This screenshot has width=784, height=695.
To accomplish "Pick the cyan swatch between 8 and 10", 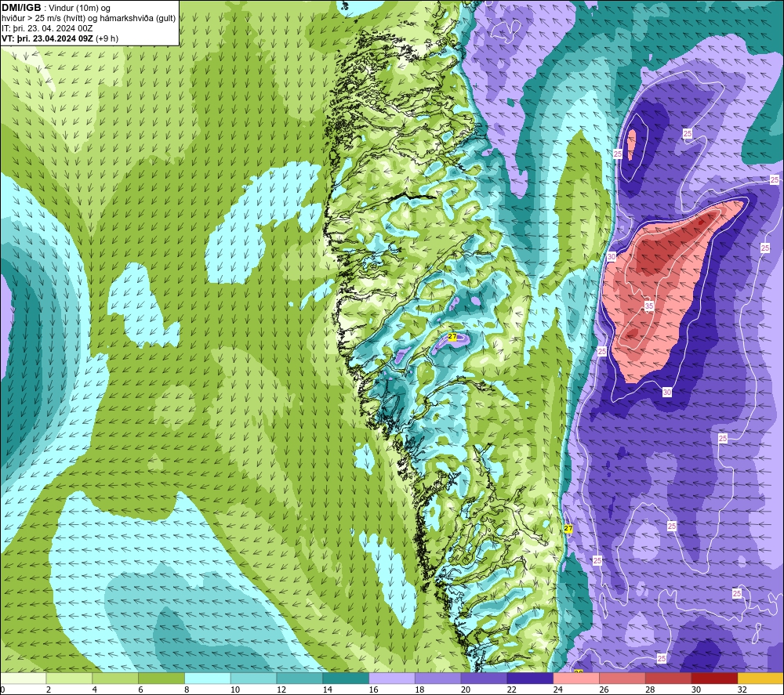I will tap(208, 678).
